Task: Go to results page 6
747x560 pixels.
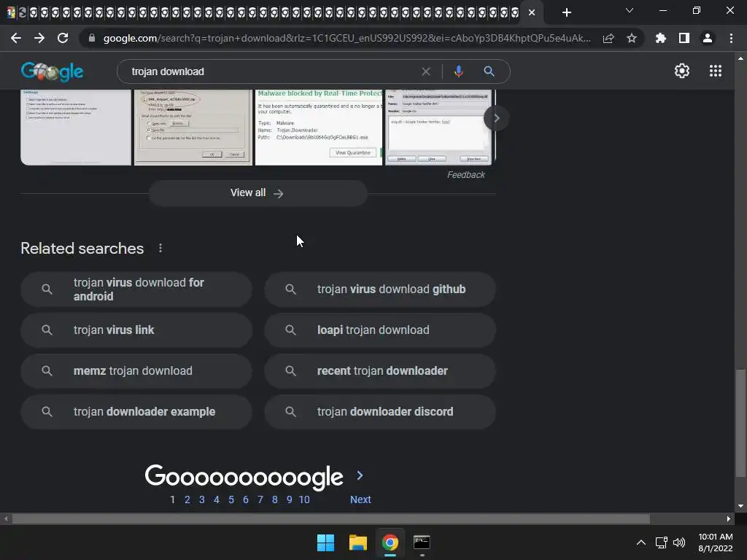Action: click(x=245, y=499)
